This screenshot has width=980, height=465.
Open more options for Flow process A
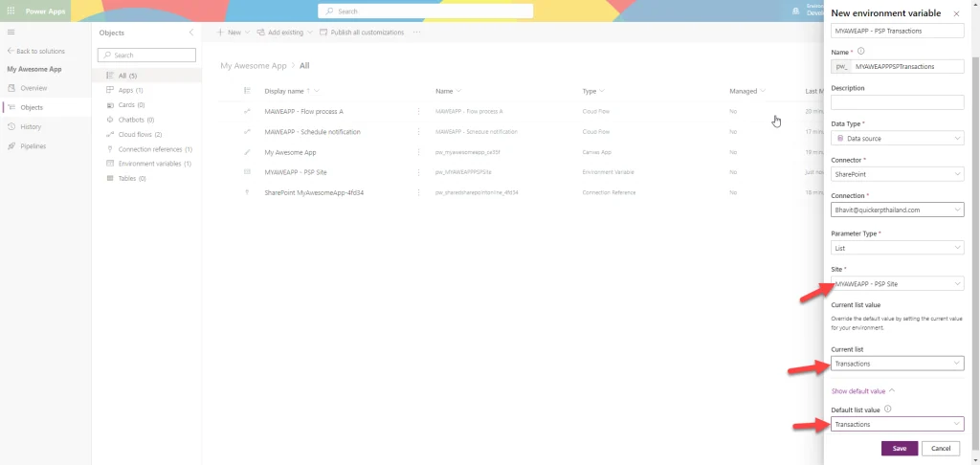419,111
